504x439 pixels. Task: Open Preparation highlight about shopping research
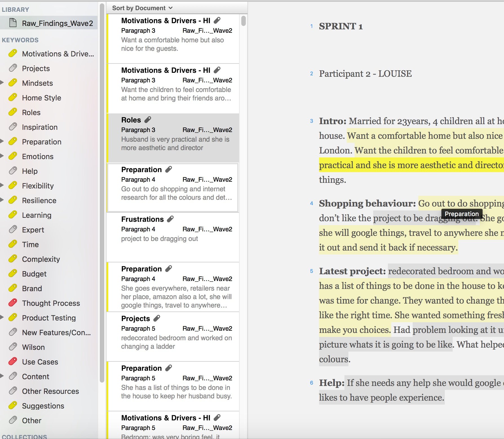pyautogui.click(x=173, y=188)
